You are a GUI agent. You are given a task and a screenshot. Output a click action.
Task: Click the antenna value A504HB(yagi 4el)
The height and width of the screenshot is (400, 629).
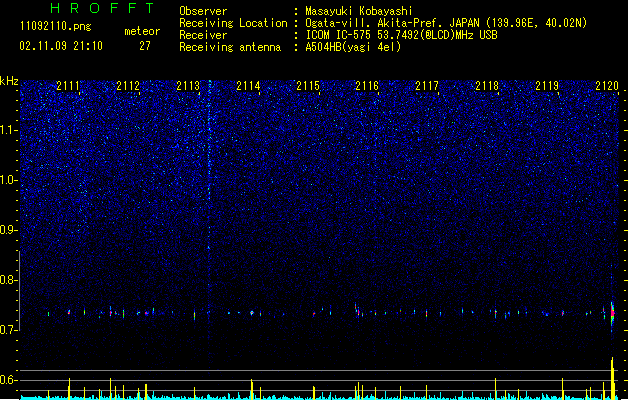353,47
